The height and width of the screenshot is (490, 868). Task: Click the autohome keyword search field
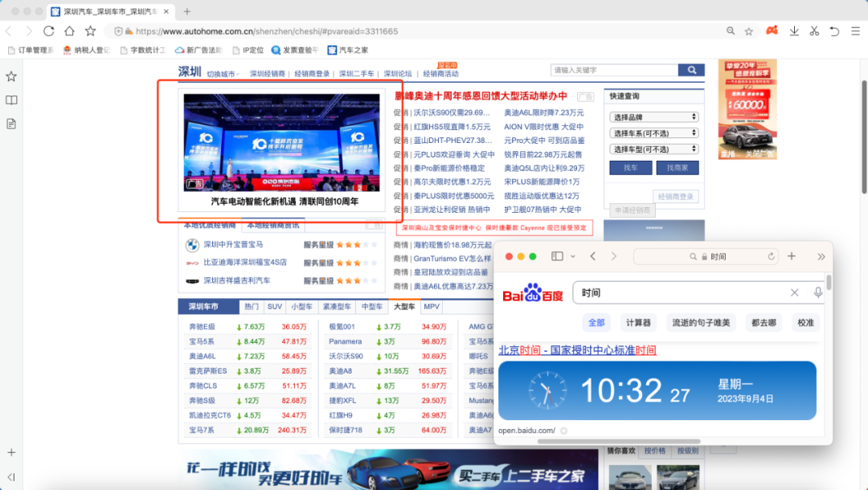point(615,70)
